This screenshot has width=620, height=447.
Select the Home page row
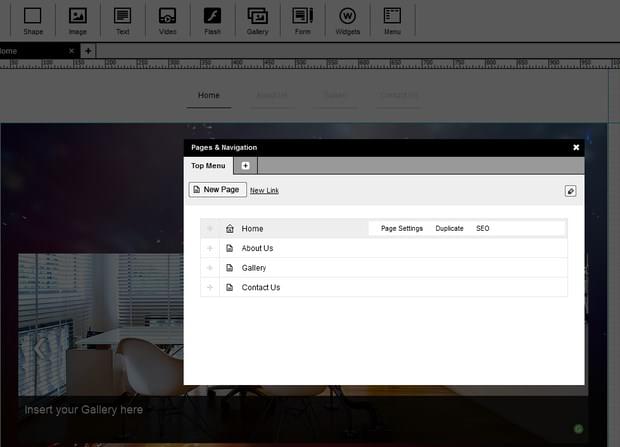[384, 228]
